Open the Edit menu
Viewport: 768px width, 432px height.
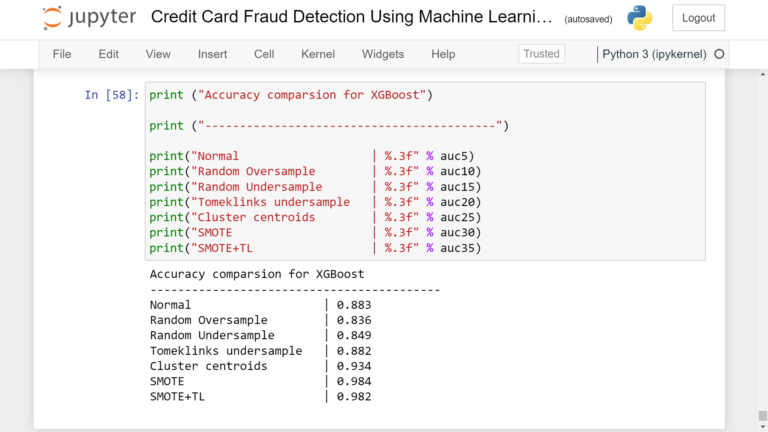108,54
